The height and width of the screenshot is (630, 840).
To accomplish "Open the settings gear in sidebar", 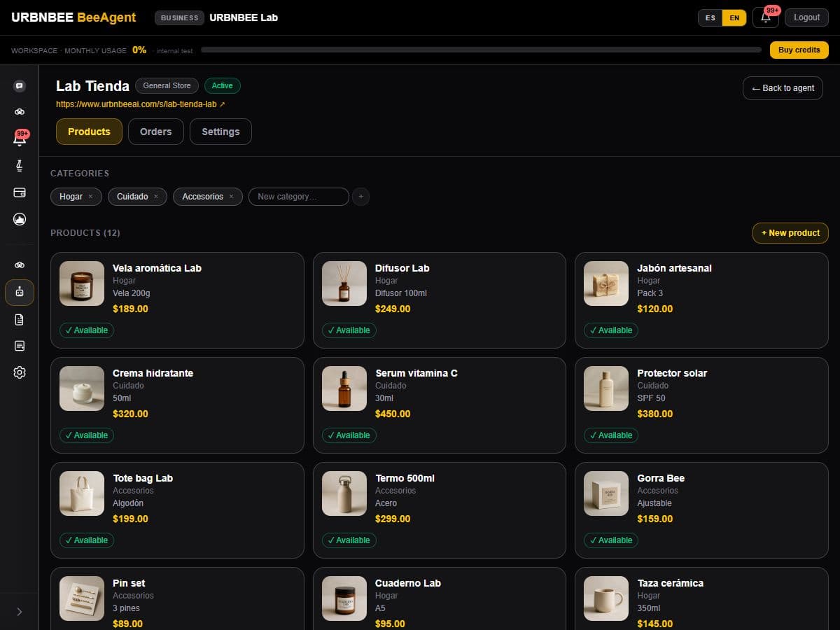I will pyautogui.click(x=20, y=372).
